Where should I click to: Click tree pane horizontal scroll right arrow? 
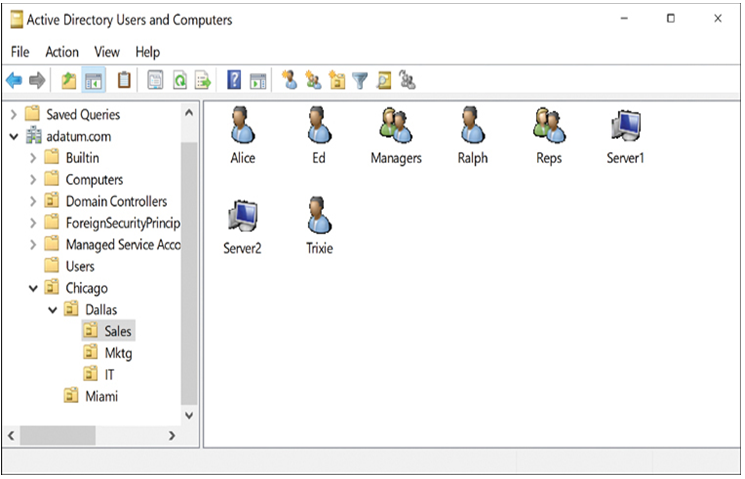pos(172,435)
